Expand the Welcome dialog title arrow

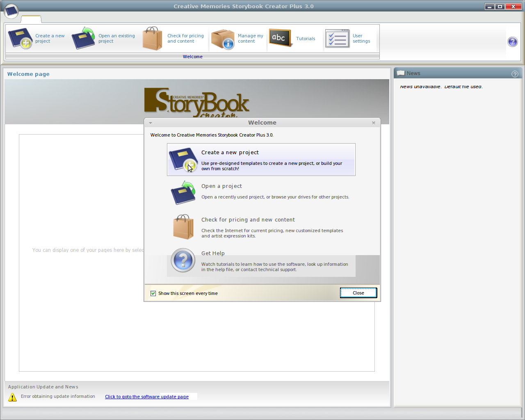(x=150, y=123)
